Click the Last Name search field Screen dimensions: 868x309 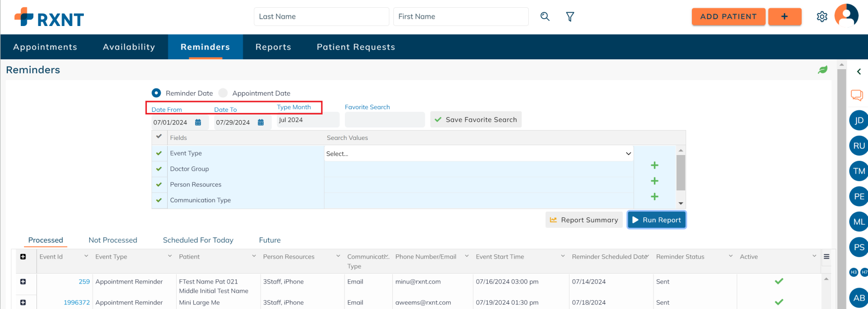click(x=321, y=17)
